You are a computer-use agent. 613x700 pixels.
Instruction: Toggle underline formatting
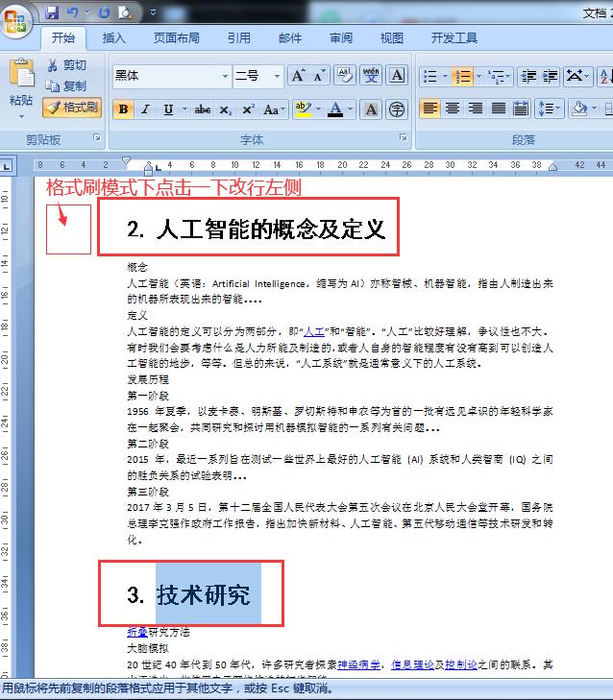pyautogui.click(x=168, y=109)
